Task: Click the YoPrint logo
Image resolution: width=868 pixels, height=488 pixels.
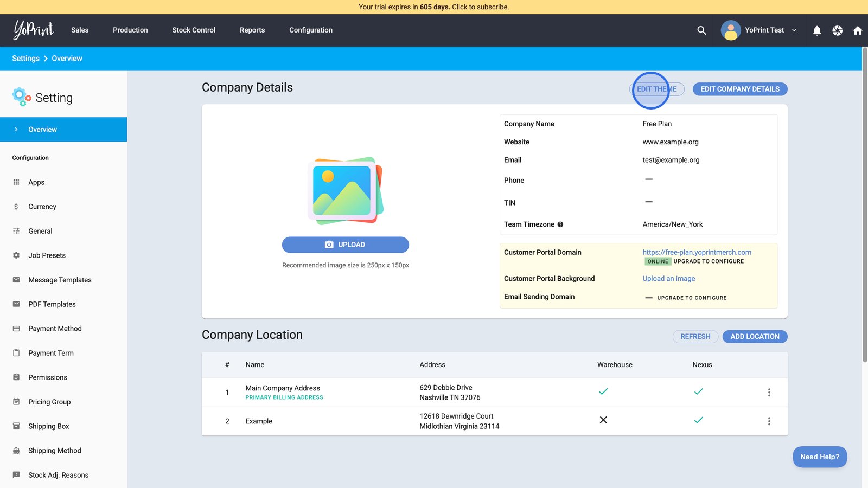Action: point(34,30)
